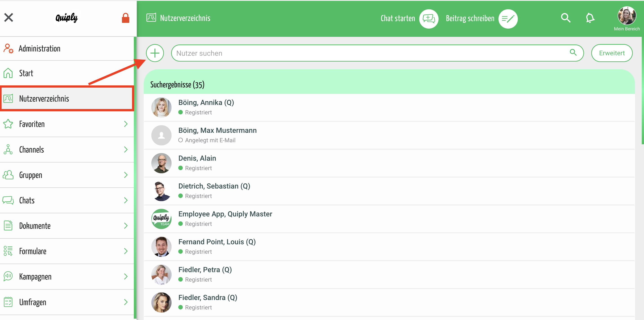Open Mein Bereich profile avatar
The image size is (644, 320).
626,16
